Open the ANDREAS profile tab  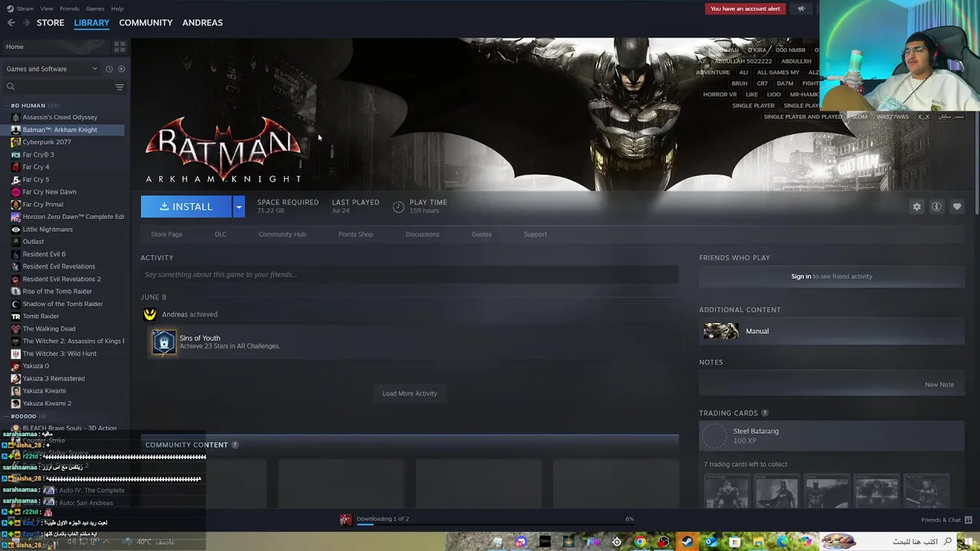click(x=202, y=23)
